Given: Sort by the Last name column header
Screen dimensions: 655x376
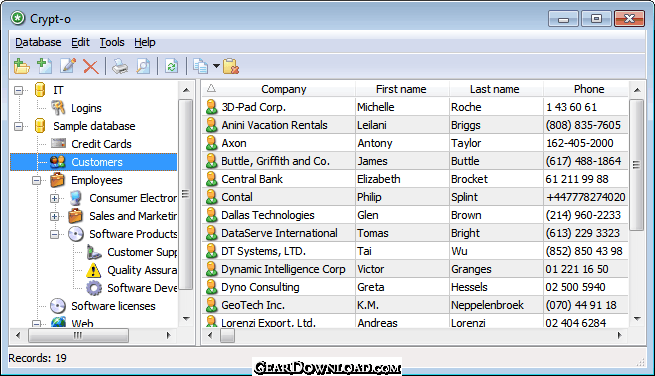Looking at the screenshot, I should [x=495, y=89].
